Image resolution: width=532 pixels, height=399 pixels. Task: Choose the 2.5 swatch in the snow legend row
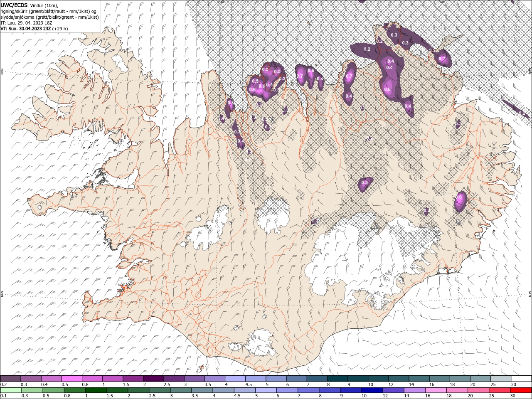tap(174, 379)
